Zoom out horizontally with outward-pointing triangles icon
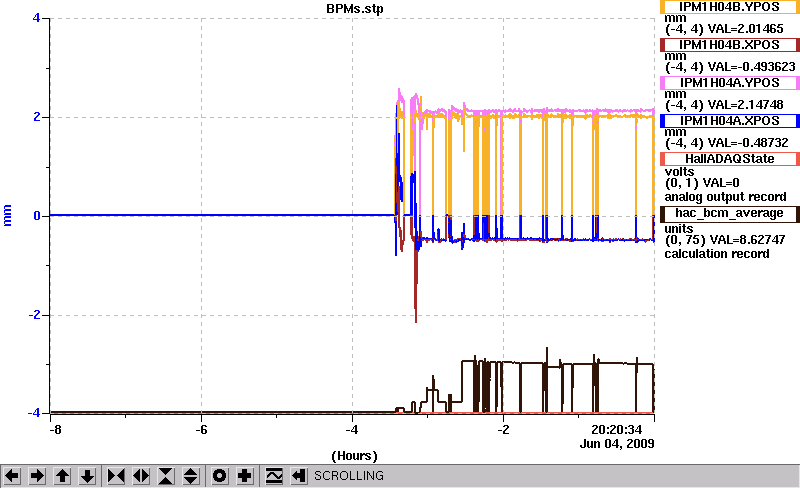Image resolution: width=800 pixels, height=488 pixels. click(x=141, y=476)
